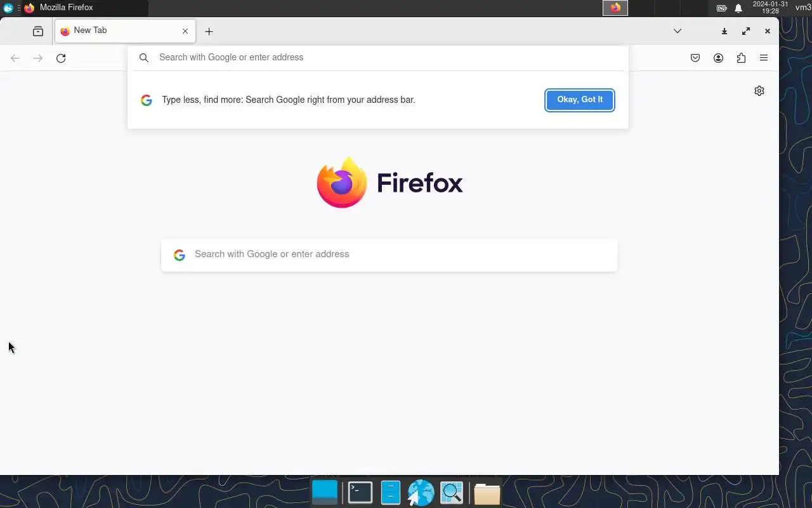Click the Google icon in the central search box
812x508 pixels.
pyautogui.click(x=180, y=255)
